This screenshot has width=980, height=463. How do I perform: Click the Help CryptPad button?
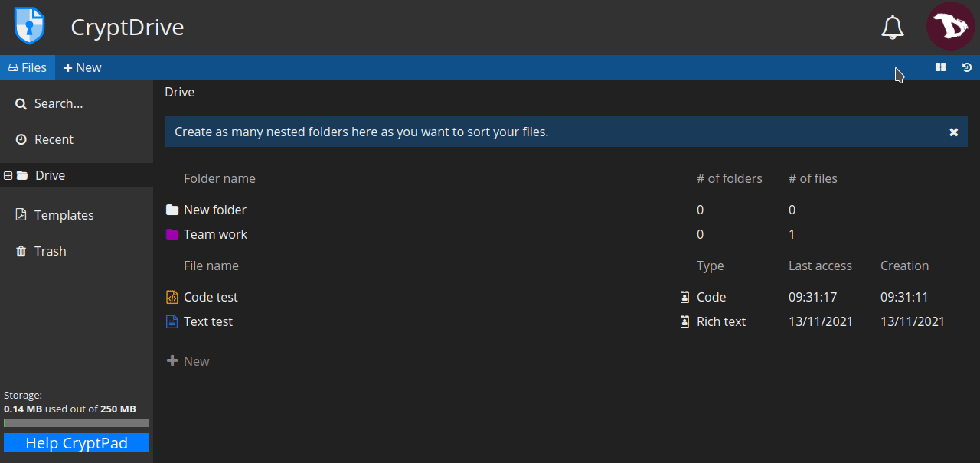tap(77, 443)
